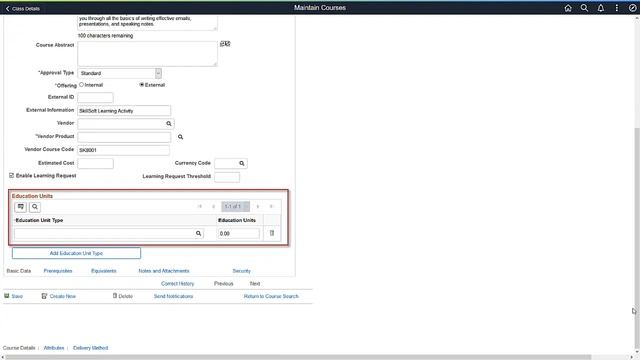
Task: Toggle Enable Learning Request checkbox
Action: coord(11,176)
